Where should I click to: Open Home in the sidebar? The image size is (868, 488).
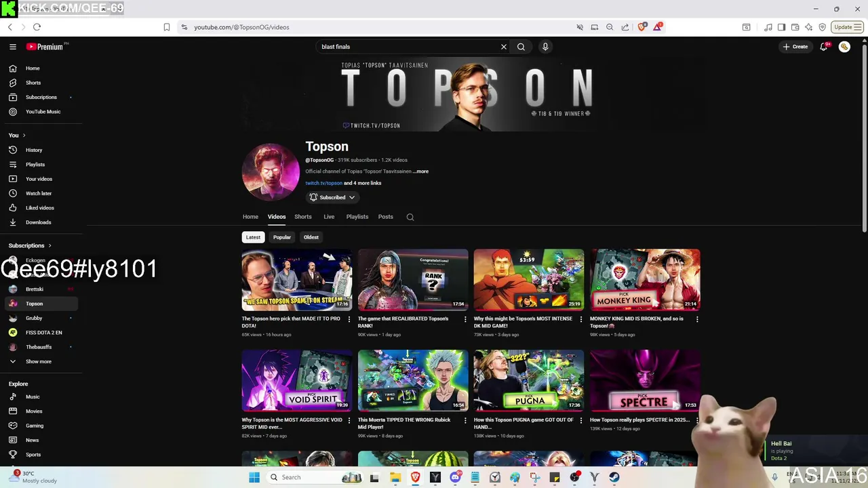click(41, 68)
